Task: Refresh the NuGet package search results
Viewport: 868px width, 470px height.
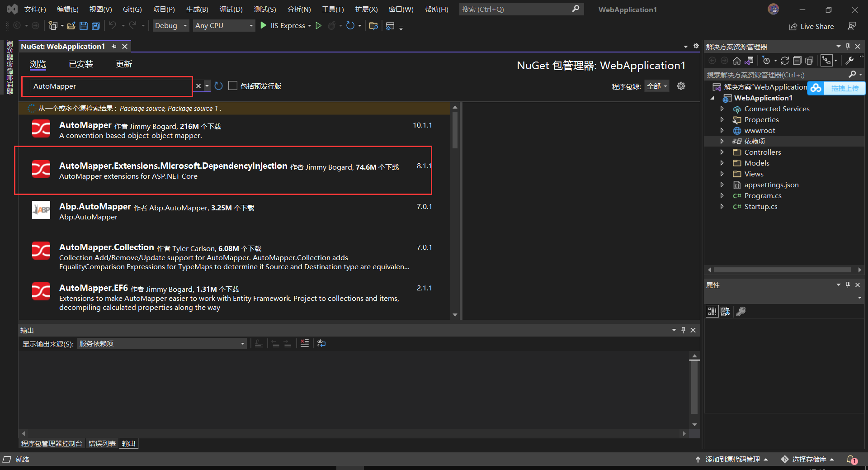Action: tap(219, 86)
